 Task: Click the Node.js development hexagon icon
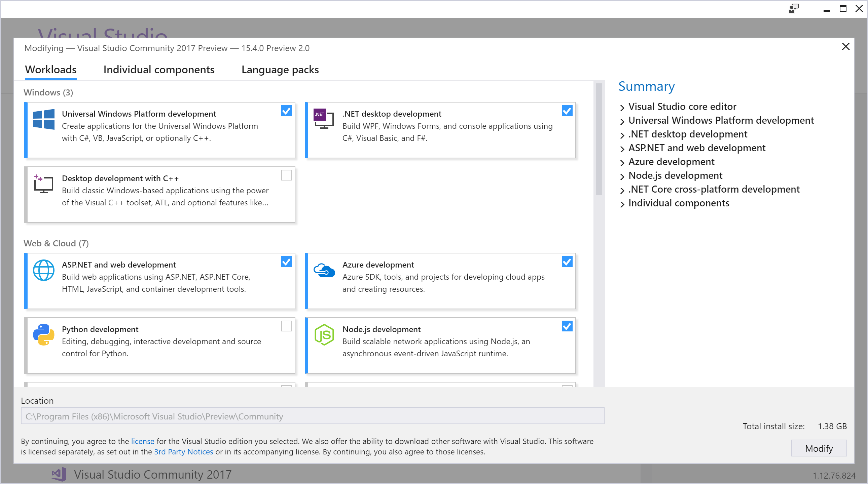point(324,334)
